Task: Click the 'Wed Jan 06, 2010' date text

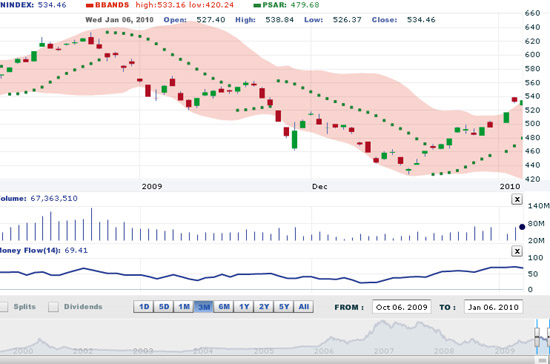Action: 119,20
